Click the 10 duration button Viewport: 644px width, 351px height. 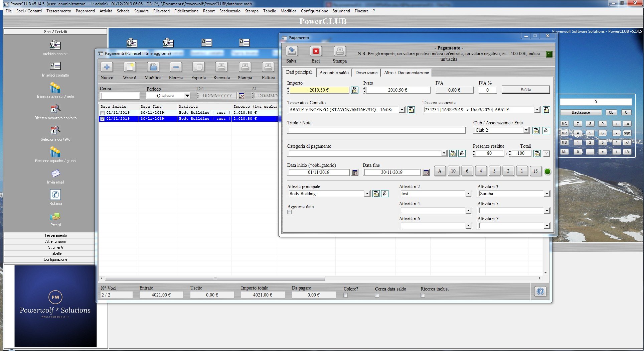pos(453,171)
